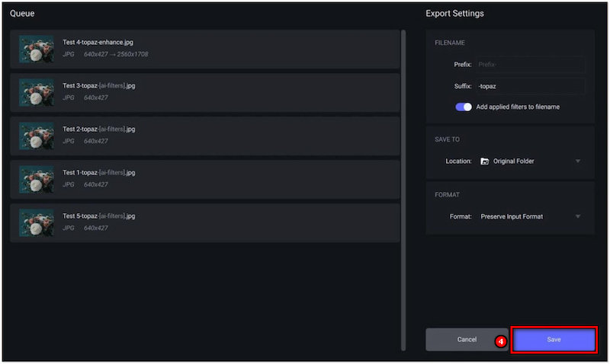Click the Original Folder location text

click(514, 161)
